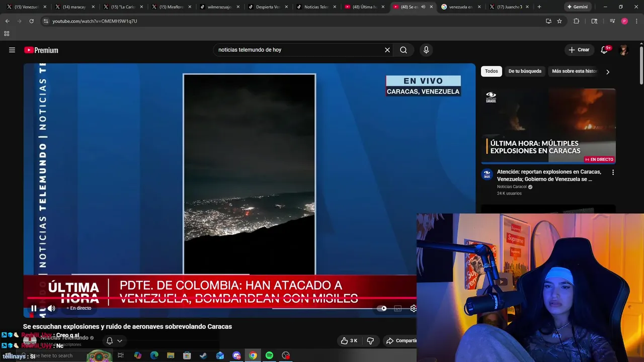
Task: Open Chrome apps grid shortcut
Action: [7, 34]
